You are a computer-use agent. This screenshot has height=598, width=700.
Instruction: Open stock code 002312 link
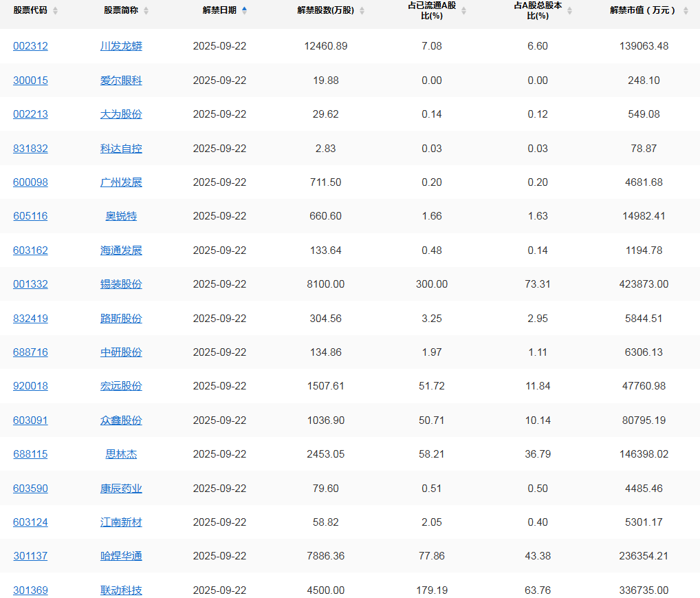(30, 46)
